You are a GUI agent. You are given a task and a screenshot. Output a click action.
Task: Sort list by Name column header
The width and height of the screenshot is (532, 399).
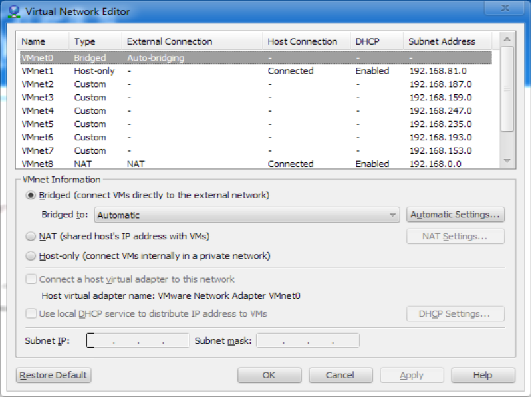(34, 41)
